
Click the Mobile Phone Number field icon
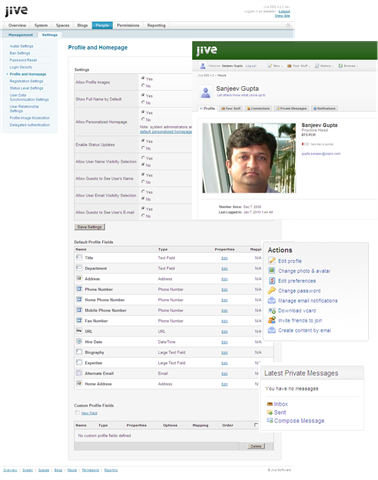tap(79, 310)
